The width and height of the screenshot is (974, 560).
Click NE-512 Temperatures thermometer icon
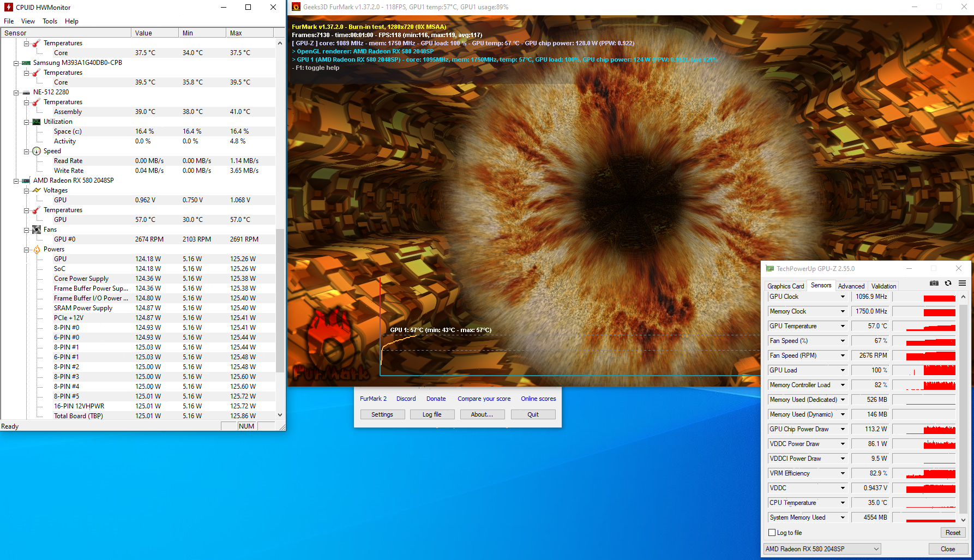pyautogui.click(x=37, y=102)
